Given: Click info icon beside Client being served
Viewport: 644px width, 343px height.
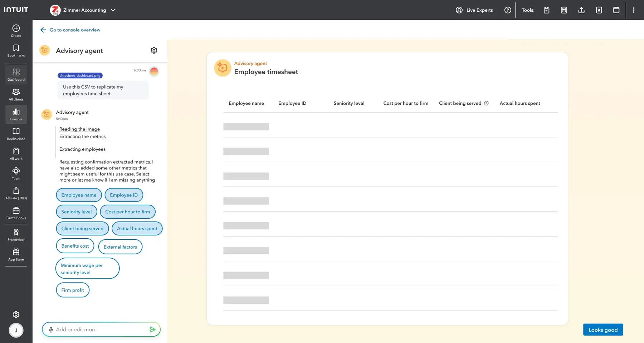Looking at the screenshot, I should (486, 103).
